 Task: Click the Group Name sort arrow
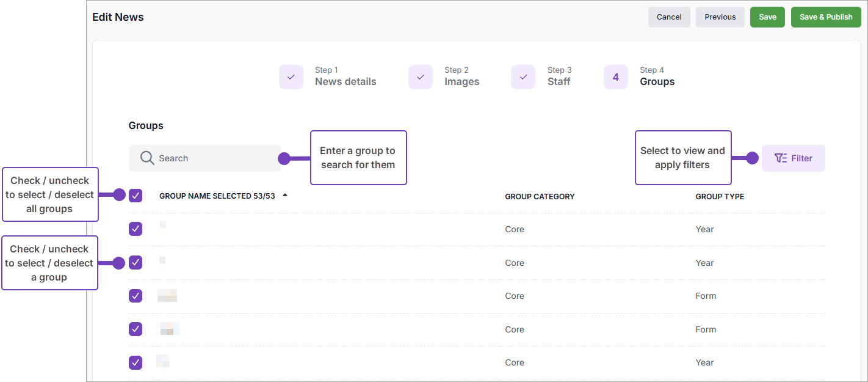click(285, 196)
